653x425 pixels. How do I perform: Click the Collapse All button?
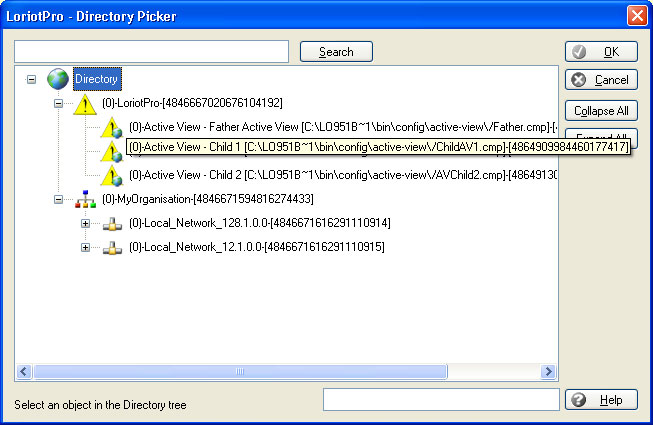click(x=601, y=111)
